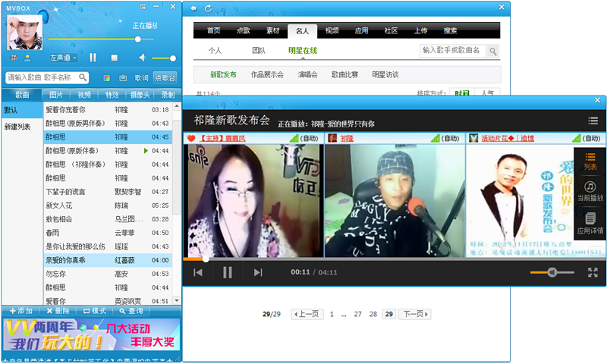
Task: Select the 作品展示会 category
Action: coord(267,74)
